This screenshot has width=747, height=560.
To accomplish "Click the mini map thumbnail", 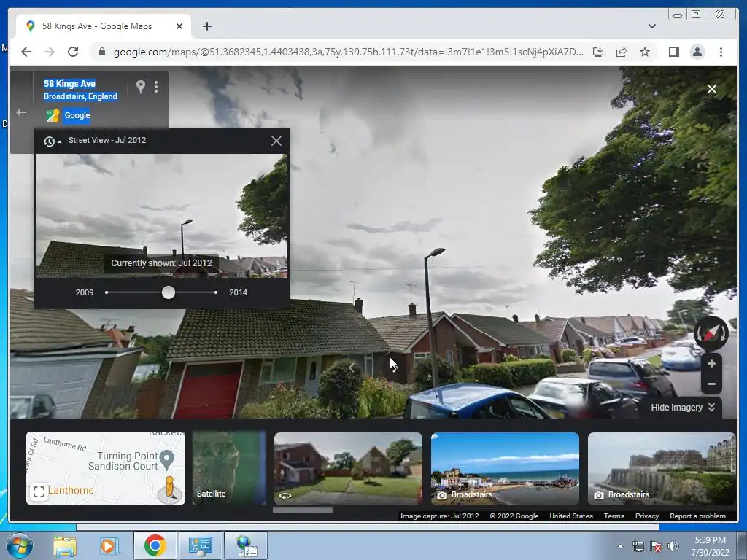I will coord(106,468).
